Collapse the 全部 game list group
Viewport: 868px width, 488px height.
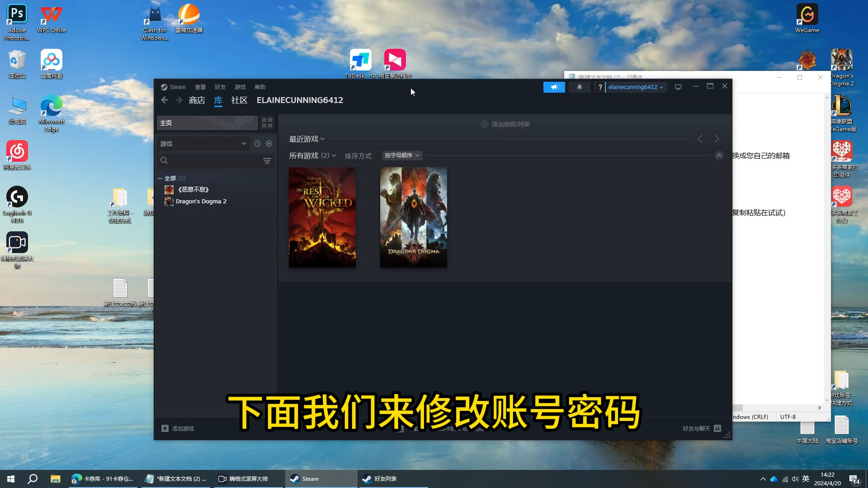[x=160, y=178]
